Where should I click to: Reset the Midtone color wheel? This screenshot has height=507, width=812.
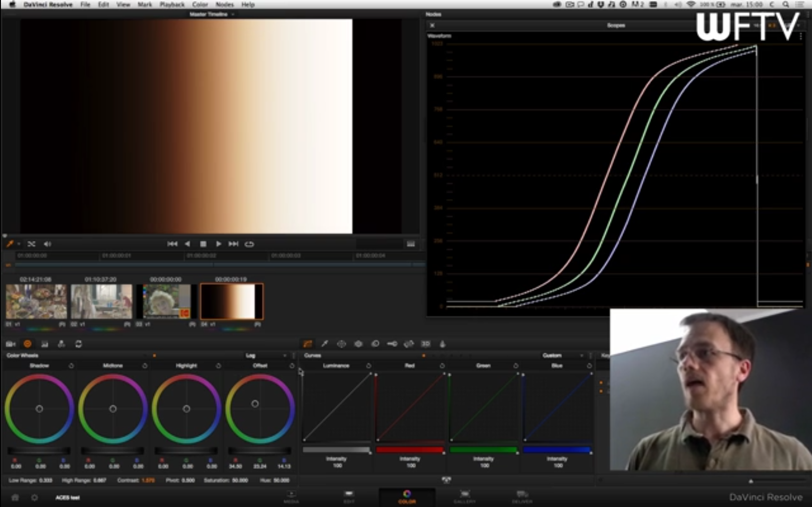[145, 365]
